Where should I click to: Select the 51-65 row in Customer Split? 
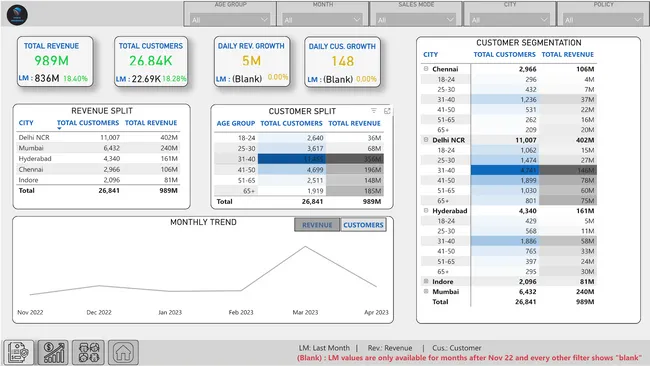[x=299, y=180]
